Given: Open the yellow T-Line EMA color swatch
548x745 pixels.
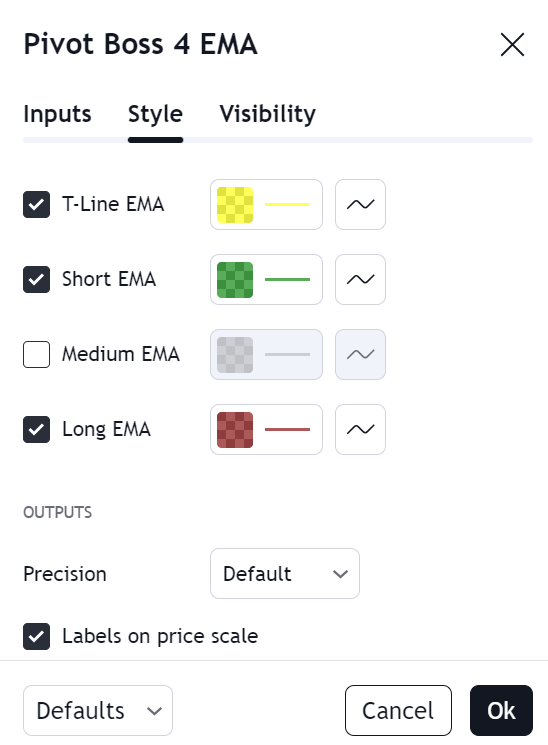Looking at the screenshot, I should tap(235, 205).
